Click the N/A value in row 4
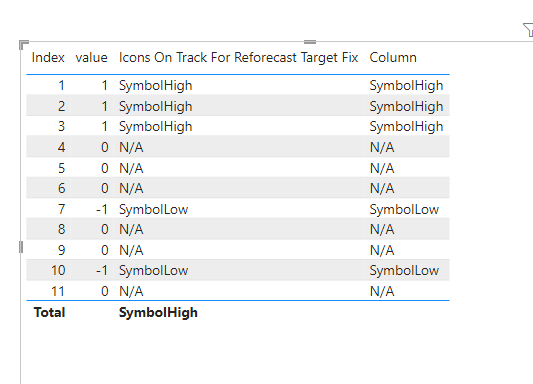Viewport: 533px width, 384px height. coord(131,147)
